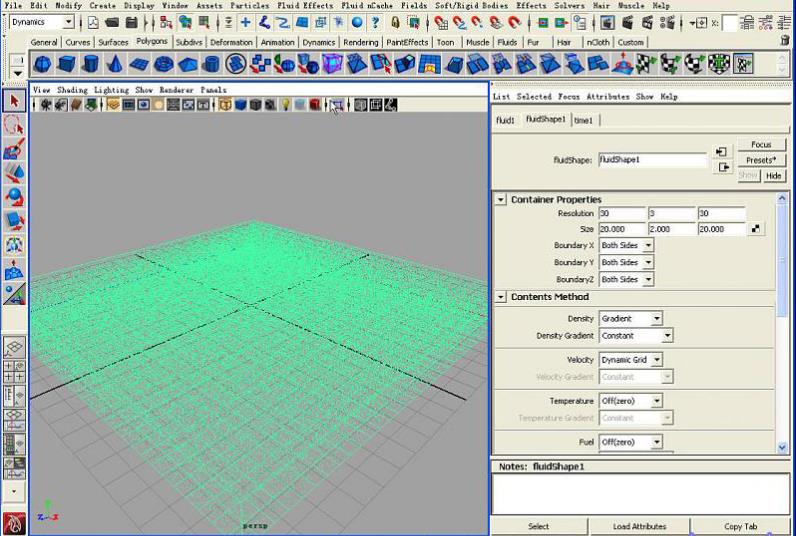This screenshot has width=796, height=536.
Task: Click the Notes text area
Action: pos(641,494)
